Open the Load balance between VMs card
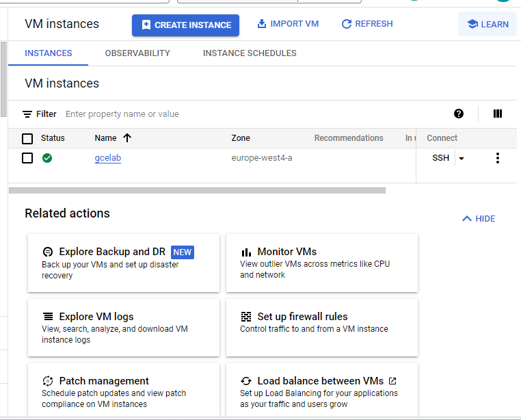Screen dimensions: 521x420 click(x=322, y=390)
